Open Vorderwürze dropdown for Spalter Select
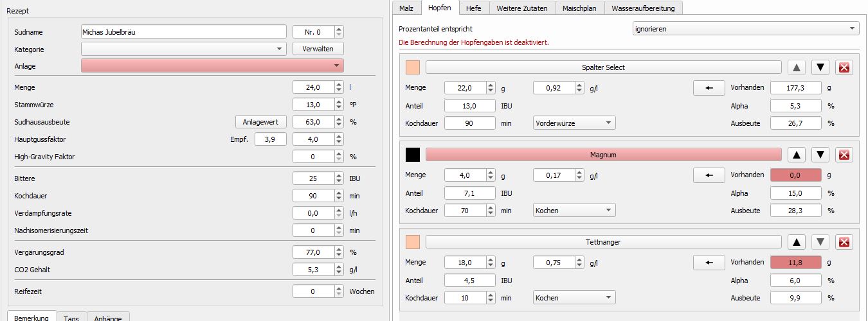Image resolution: width=868 pixels, height=321 pixels. pyautogui.click(x=574, y=123)
